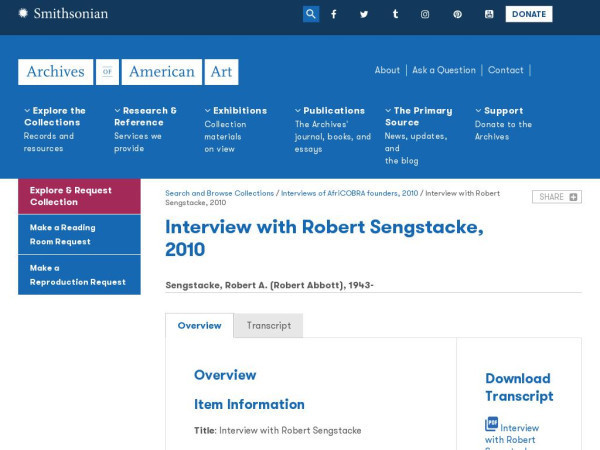This screenshot has height=450, width=600.
Task: Select Explore & Request Collection sidebar item
Action: click(x=79, y=196)
